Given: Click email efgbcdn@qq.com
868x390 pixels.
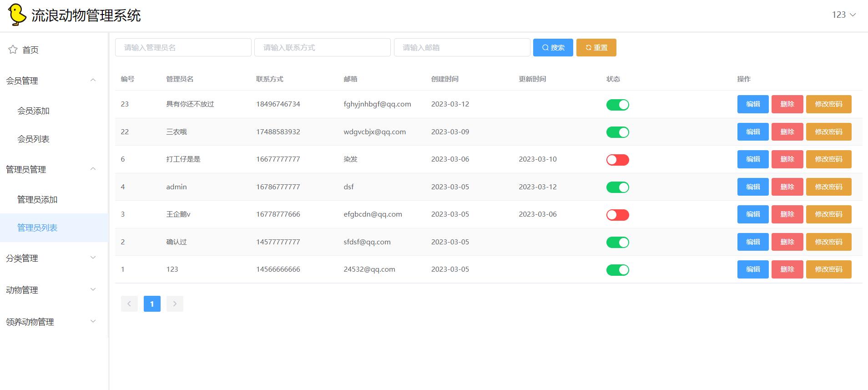Looking at the screenshot, I should click(x=373, y=214).
